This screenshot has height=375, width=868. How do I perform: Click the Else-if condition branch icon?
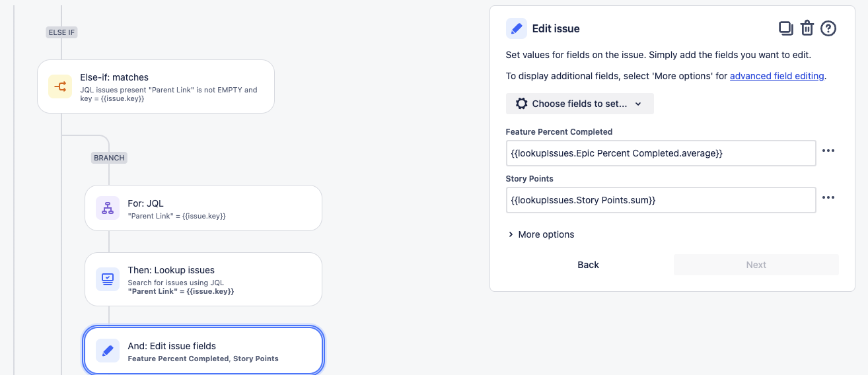coord(60,86)
